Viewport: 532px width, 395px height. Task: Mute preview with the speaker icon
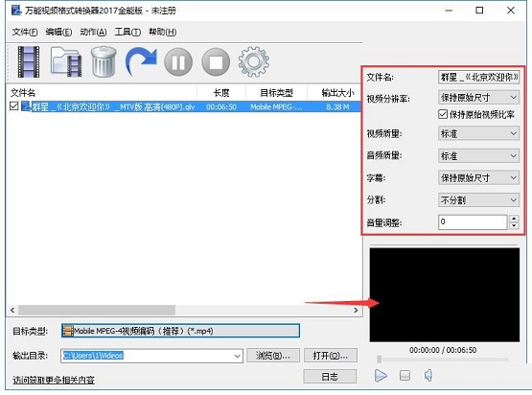pyautogui.click(x=428, y=375)
